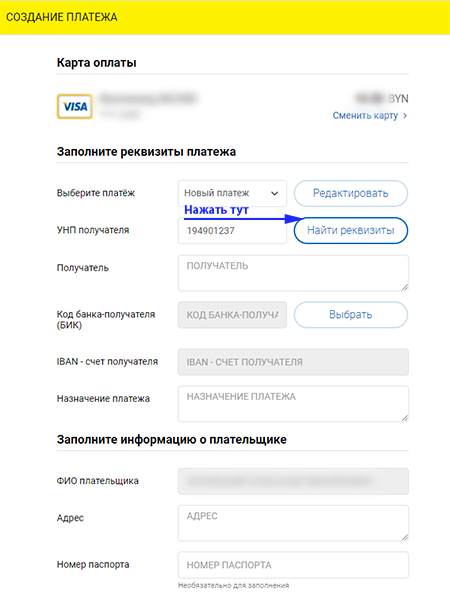450x596 pixels.
Task: Click into the Получатель text area
Action: coord(293,273)
